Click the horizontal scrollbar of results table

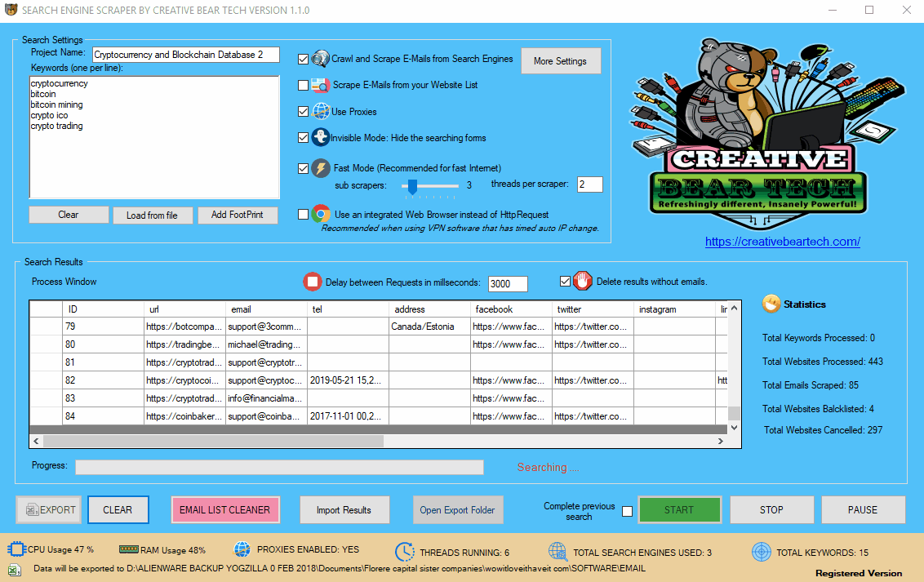pyautogui.click(x=213, y=441)
